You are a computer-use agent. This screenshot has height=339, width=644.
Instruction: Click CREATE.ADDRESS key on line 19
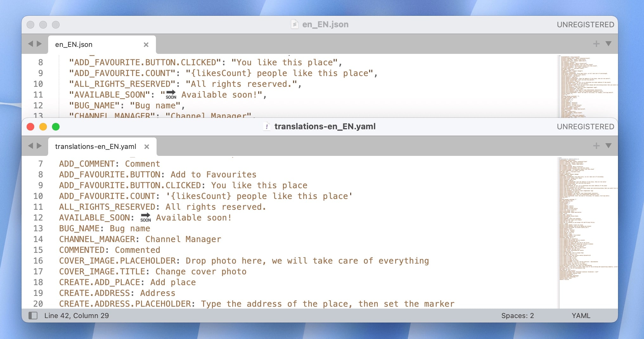94,293
